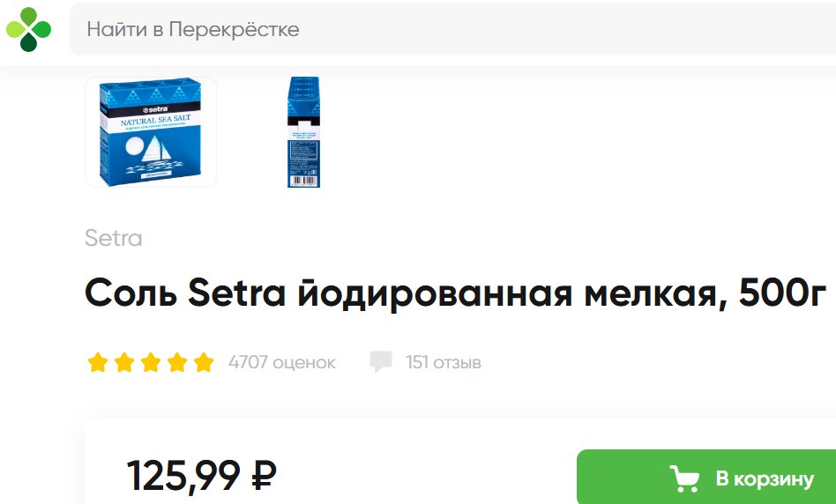Screen dimensions: 836x504
Task: Click the 125,99 ₽ price
Action: coord(202,476)
